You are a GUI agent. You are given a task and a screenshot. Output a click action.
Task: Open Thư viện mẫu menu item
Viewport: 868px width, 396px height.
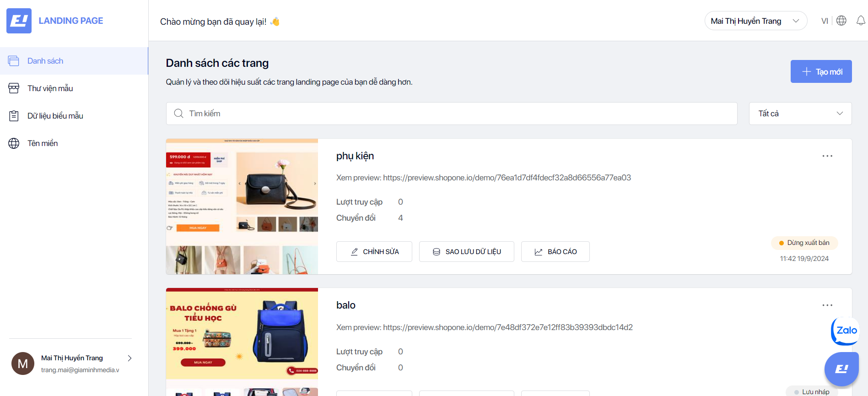(74, 88)
